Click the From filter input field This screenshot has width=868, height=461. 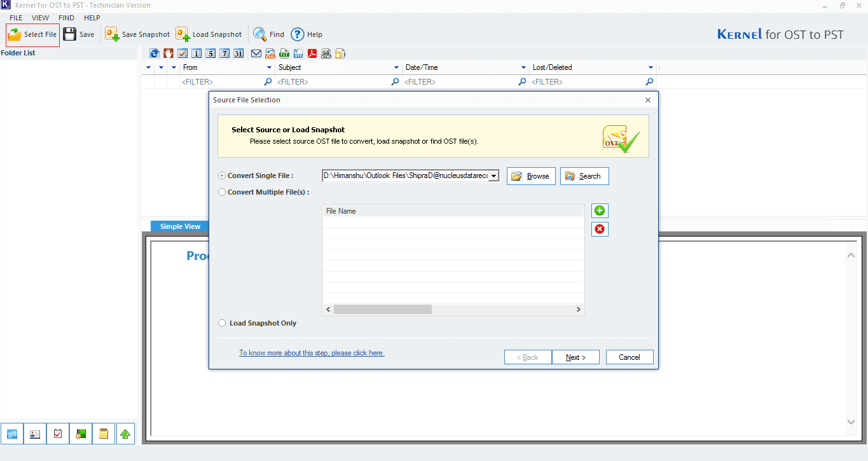point(227,82)
